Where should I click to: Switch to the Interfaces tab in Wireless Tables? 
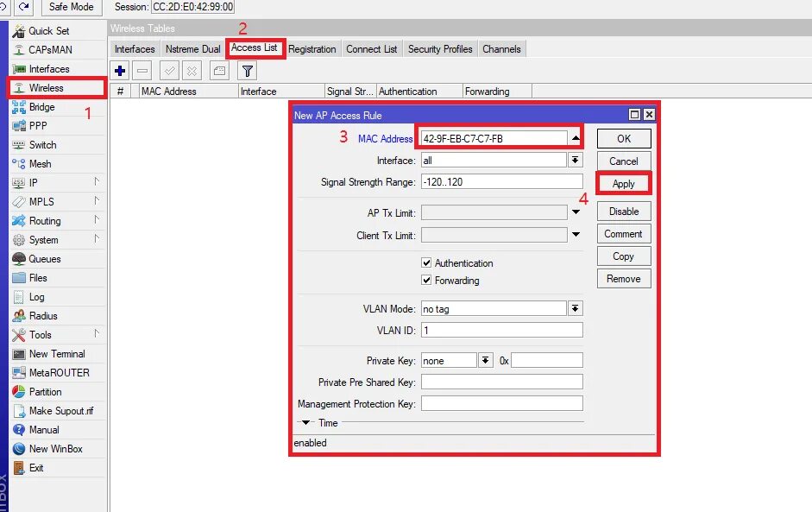[135, 49]
